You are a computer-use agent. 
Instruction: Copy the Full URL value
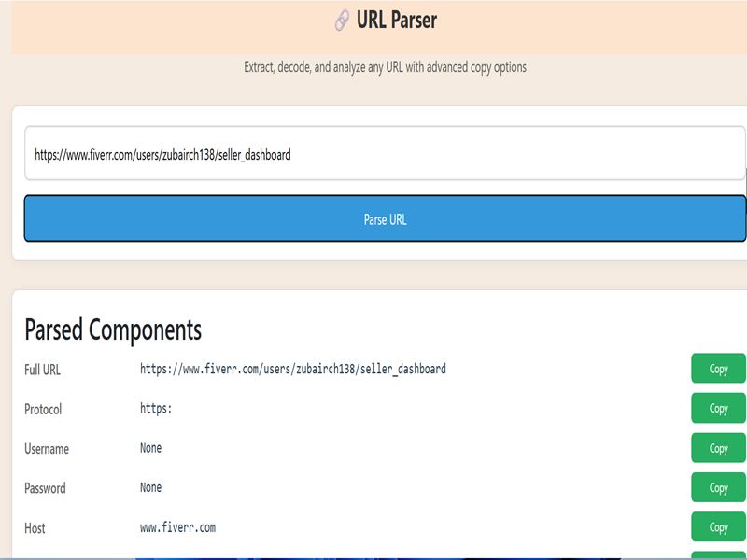(x=718, y=369)
